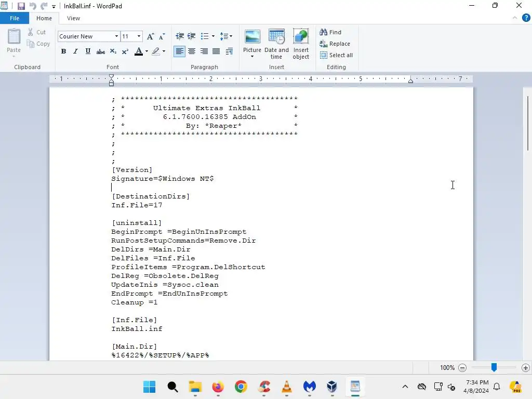Screen dimensions: 532x399
Task: Show hidden system tray icons
Action: tap(405, 387)
